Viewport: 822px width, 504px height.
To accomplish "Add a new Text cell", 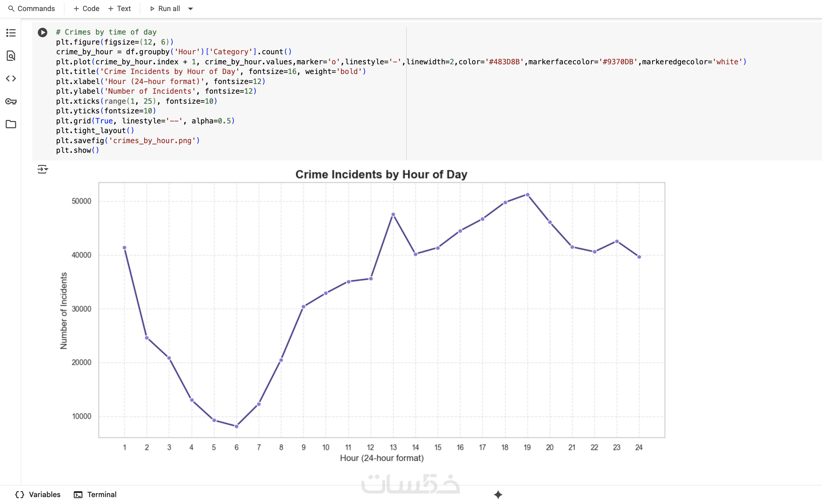I will (119, 9).
